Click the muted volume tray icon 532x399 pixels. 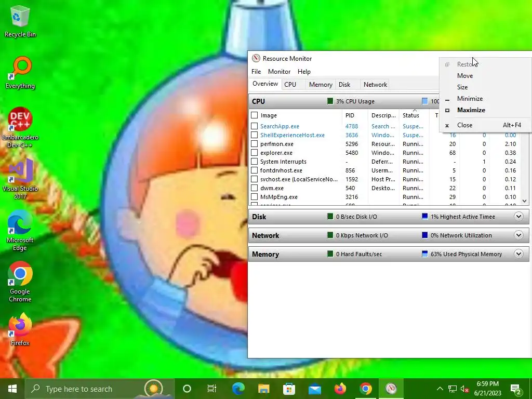[x=465, y=389]
